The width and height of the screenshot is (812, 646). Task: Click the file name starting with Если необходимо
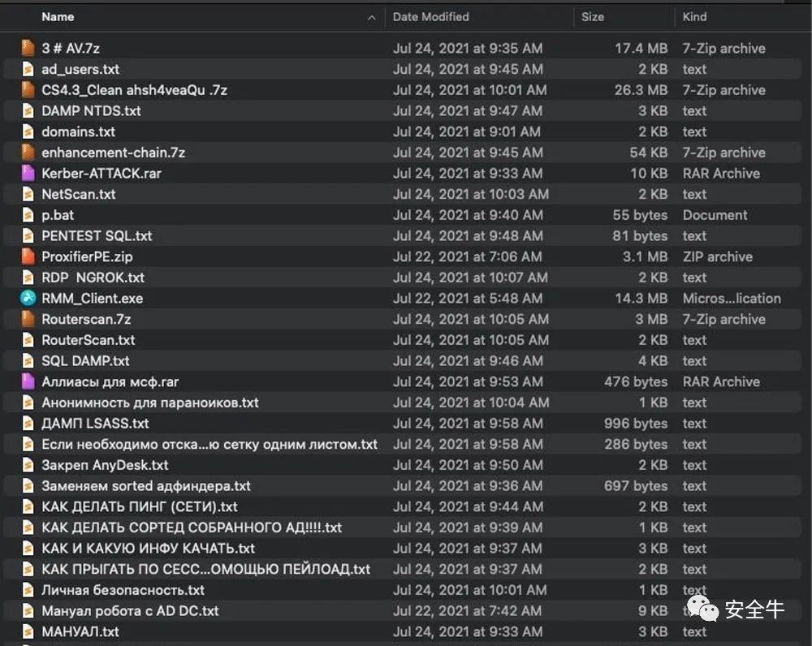click(x=209, y=444)
